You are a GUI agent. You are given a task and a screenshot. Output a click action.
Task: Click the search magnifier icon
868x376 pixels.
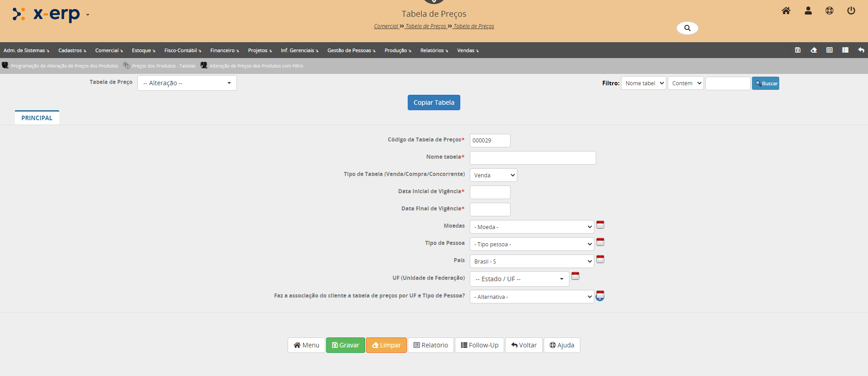[687, 28]
